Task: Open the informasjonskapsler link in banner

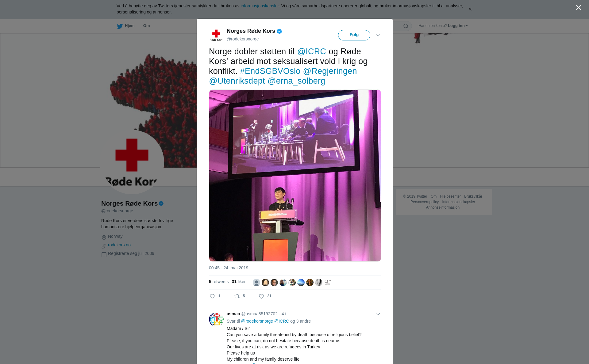Action: [260, 6]
